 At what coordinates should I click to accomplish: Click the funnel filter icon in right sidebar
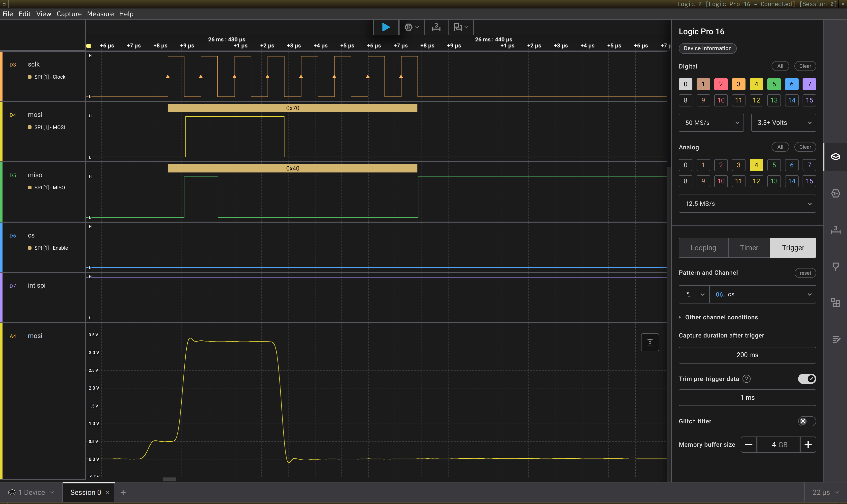point(835,266)
